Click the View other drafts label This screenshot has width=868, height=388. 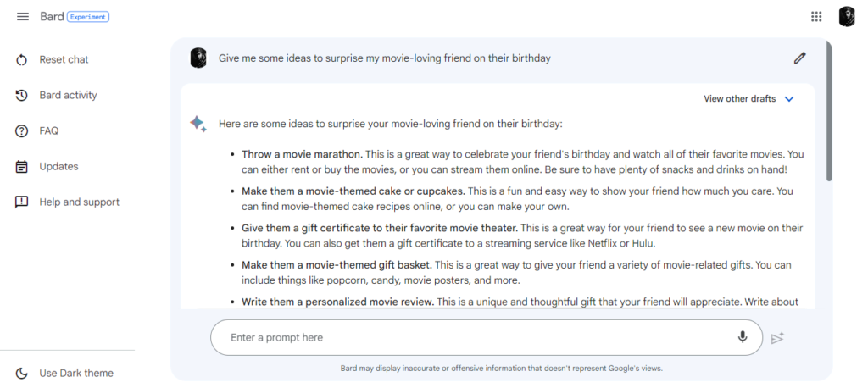[x=739, y=99]
